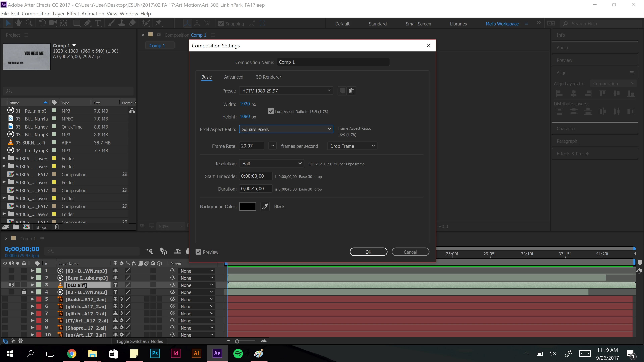This screenshot has width=644, height=362.
Task: Select the Pen tool
Action: 87,23
